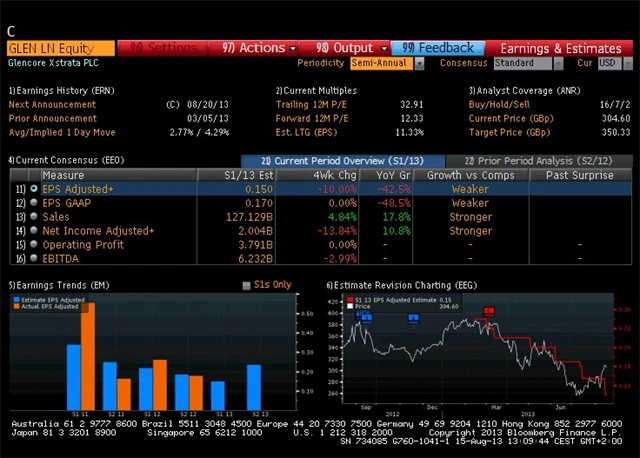Open 4) Current Consensus (EEO) link

[x=67, y=160]
